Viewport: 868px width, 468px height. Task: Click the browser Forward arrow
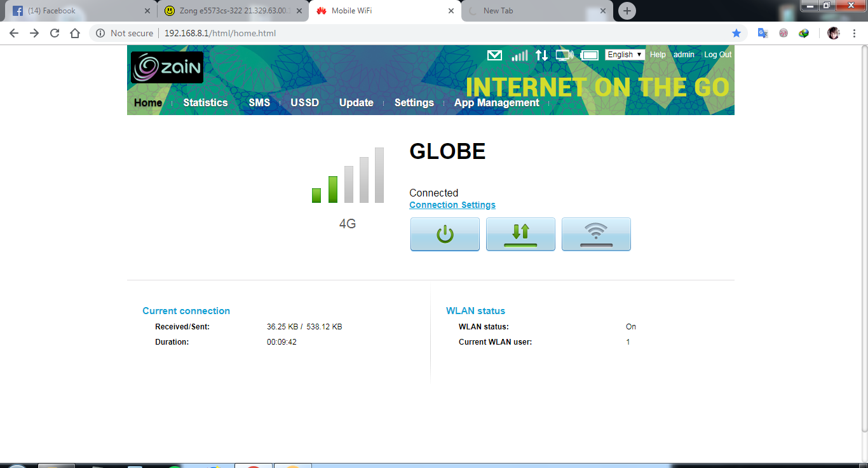coord(34,33)
